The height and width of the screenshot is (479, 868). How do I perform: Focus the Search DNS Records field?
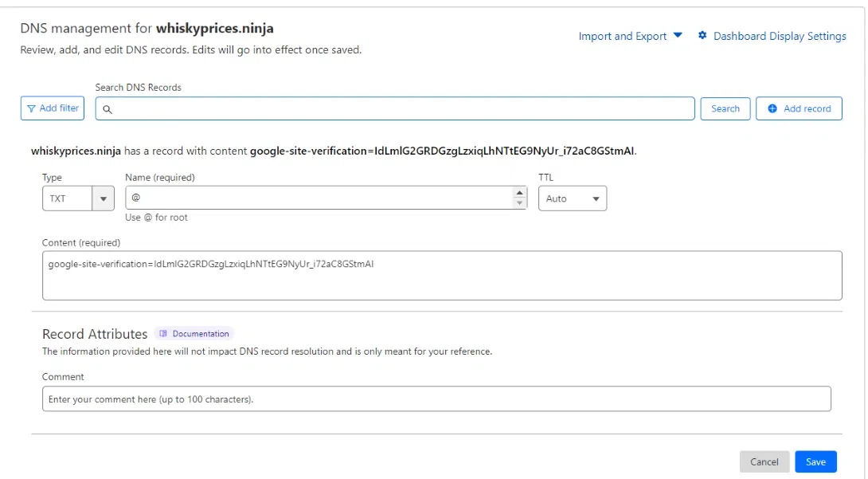tap(398, 109)
